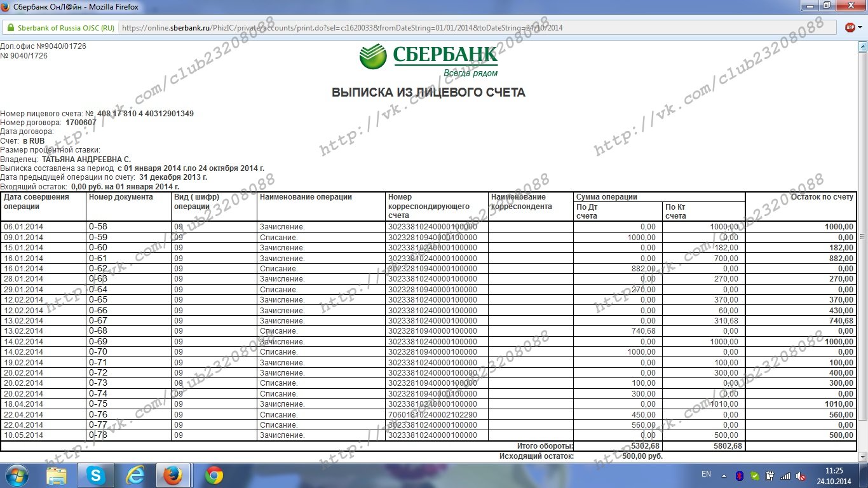Launch Internet Explorer from the taskbar
Image resolution: width=868 pixels, height=488 pixels.
point(135,475)
